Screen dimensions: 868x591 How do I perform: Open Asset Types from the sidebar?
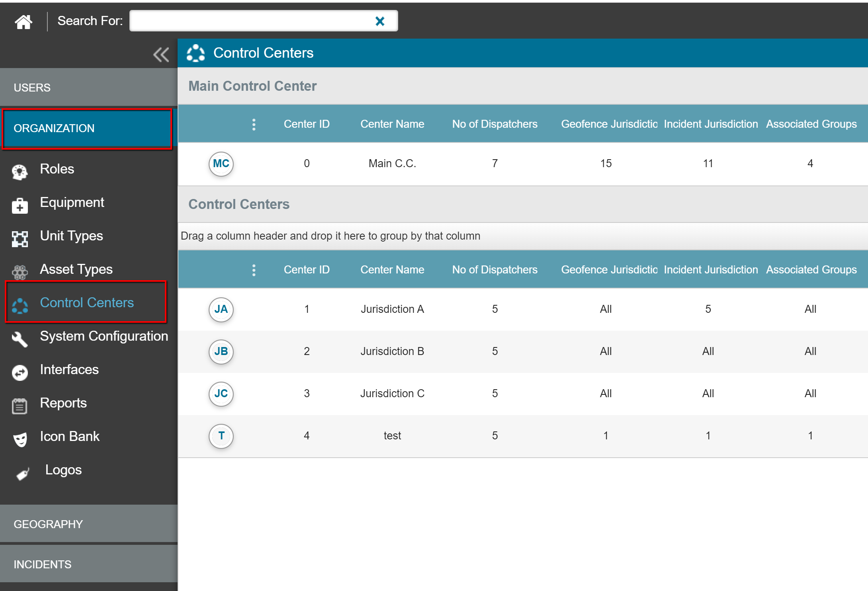click(76, 269)
